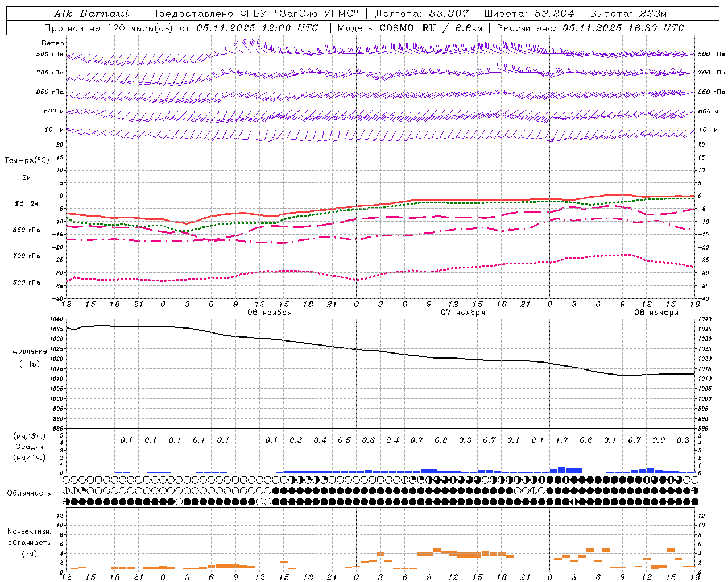Click the 'Конвективн.' convective cloud label
Screen dimensions: 728x582
click(29, 531)
